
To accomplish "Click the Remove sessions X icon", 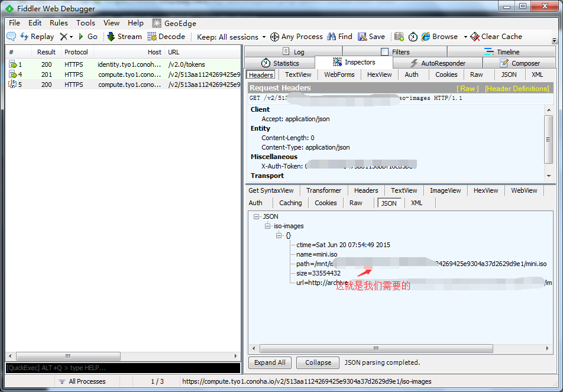I will pyautogui.click(x=63, y=37).
